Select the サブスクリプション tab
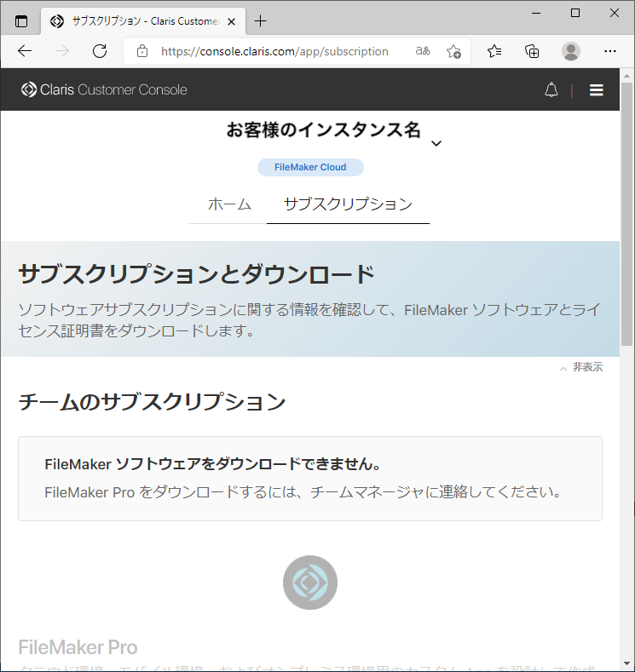This screenshot has height=672, width=635. point(348,204)
